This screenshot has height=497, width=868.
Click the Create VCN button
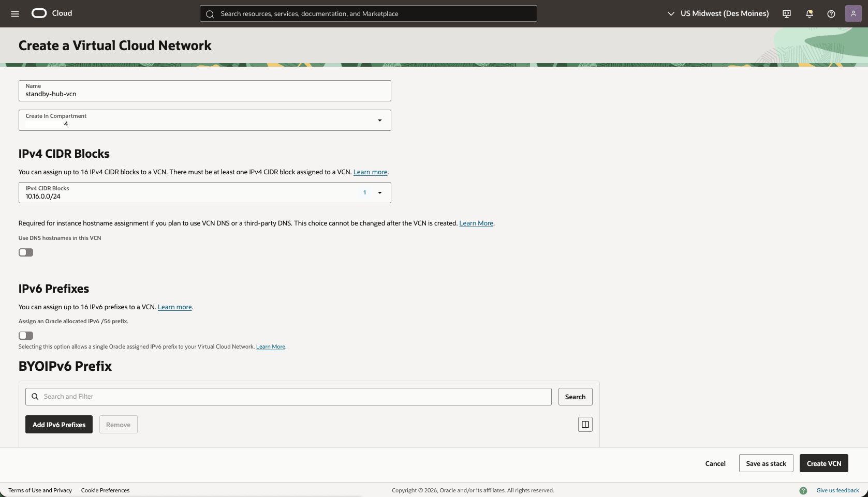[x=823, y=463]
